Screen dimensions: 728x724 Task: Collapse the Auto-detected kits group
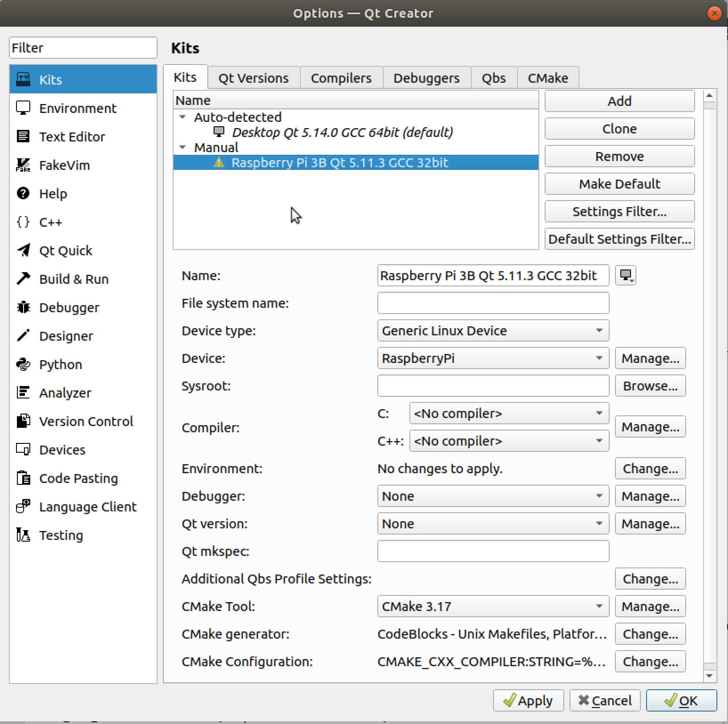[x=182, y=117]
